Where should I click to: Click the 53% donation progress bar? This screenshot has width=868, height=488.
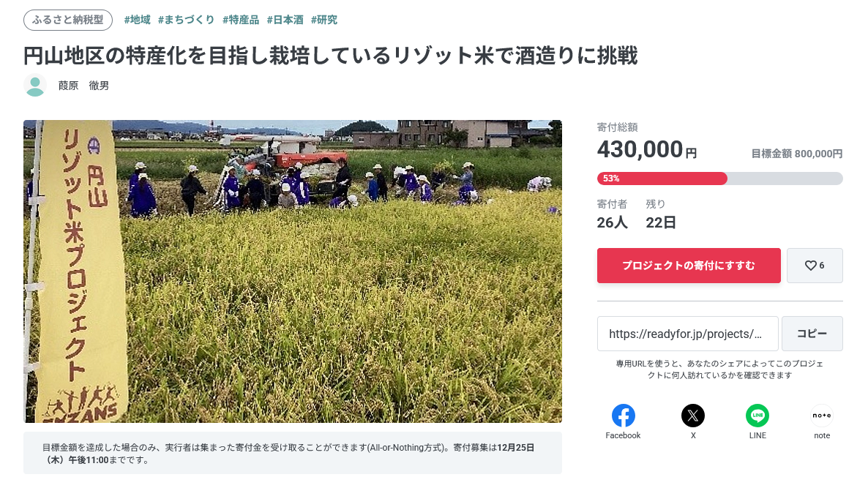719,179
